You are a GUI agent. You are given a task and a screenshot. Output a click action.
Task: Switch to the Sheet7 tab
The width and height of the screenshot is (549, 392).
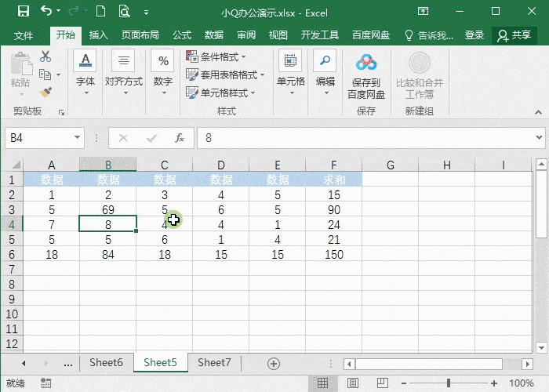pos(214,362)
